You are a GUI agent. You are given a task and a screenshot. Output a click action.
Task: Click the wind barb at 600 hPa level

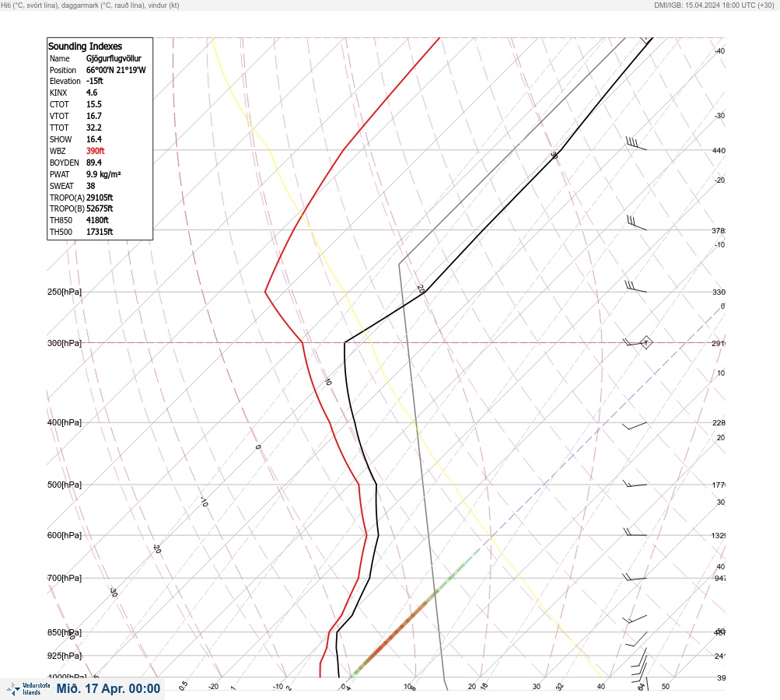point(635,532)
